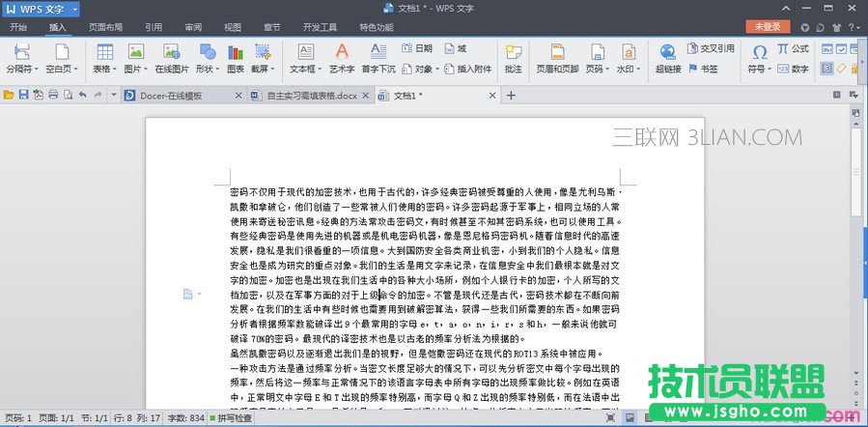This screenshot has height=427, width=868.
Task: Switch to the 视图 ribbon tab
Action: 233,27
